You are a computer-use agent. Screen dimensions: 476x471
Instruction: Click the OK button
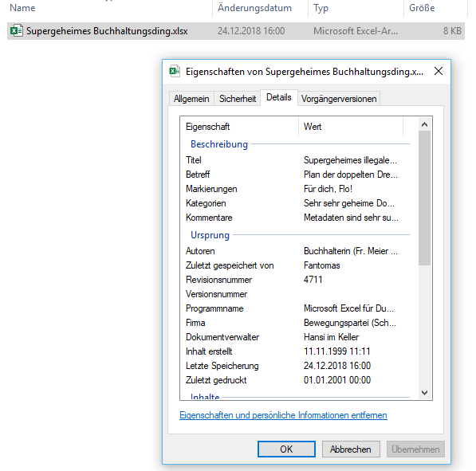click(x=286, y=449)
